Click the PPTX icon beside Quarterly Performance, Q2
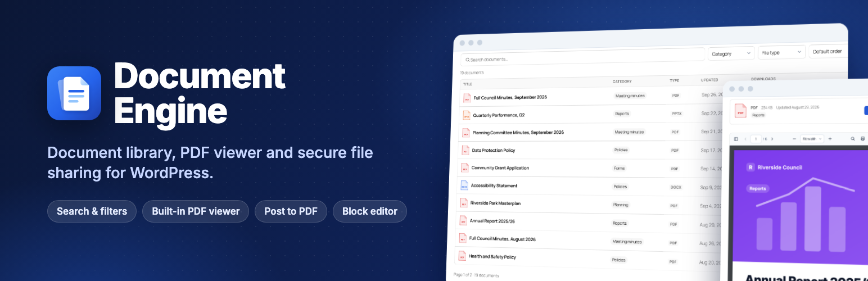868x281 pixels. click(x=466, y=115)
